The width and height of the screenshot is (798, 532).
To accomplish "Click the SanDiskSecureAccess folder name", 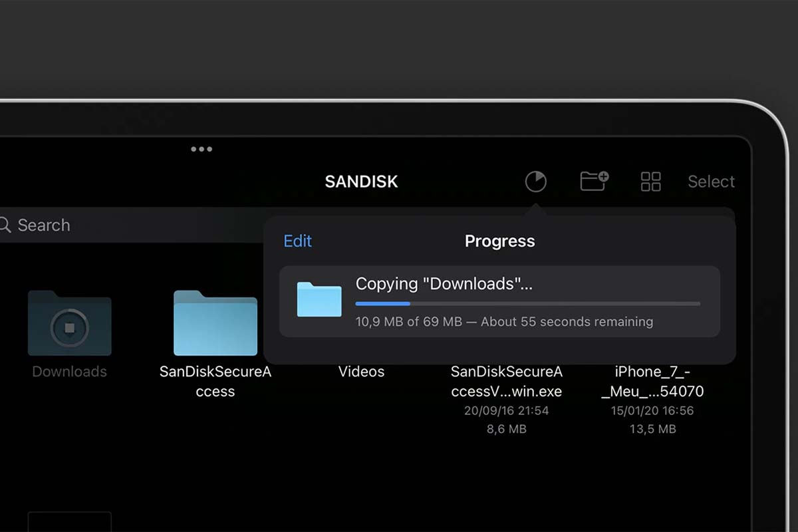I will click(215, 381).
